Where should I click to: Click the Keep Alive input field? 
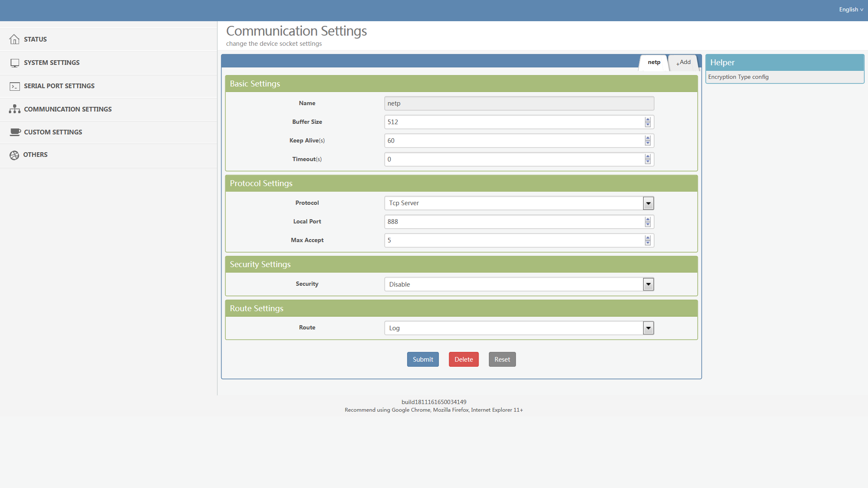point(519,141)
